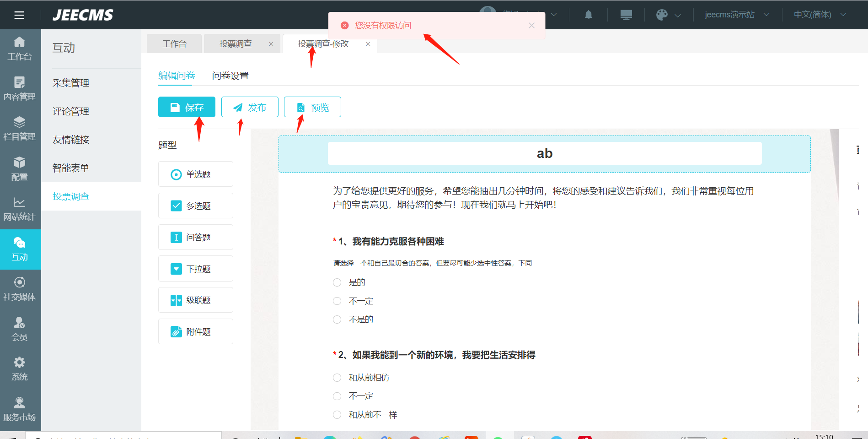Open 网站统计 in the left sidebar
This screenshot has width=868, height=439.
point(20,209)
